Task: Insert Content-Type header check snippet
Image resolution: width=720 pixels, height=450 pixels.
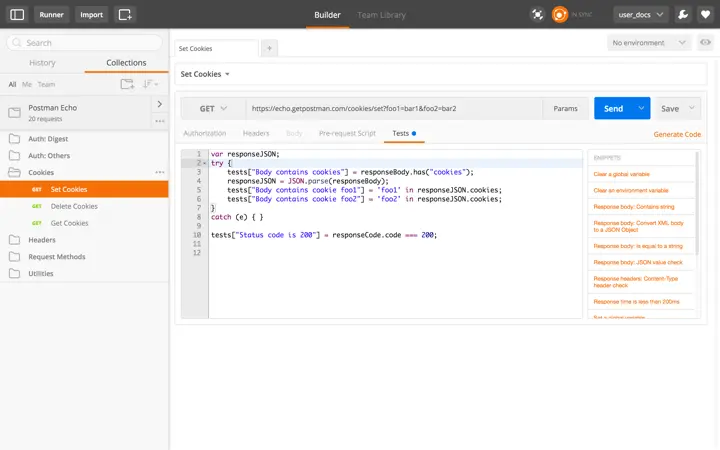Action: (x=636, y=282)
